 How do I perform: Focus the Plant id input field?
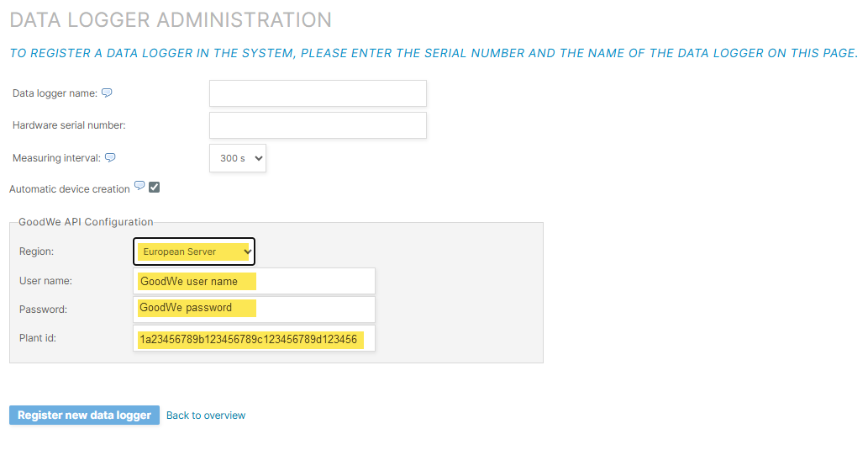point(254,339)
